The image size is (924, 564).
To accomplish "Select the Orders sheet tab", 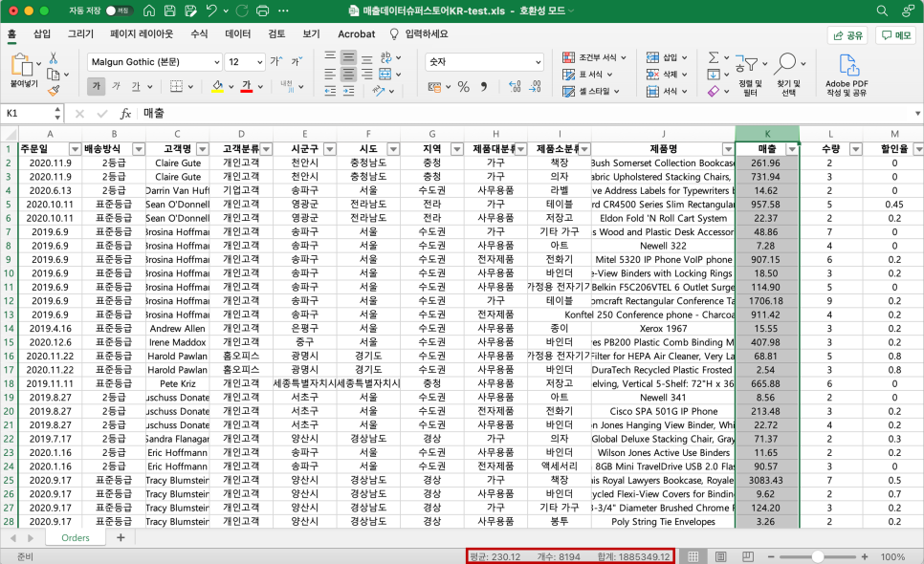I will click(x=76, y=537).
